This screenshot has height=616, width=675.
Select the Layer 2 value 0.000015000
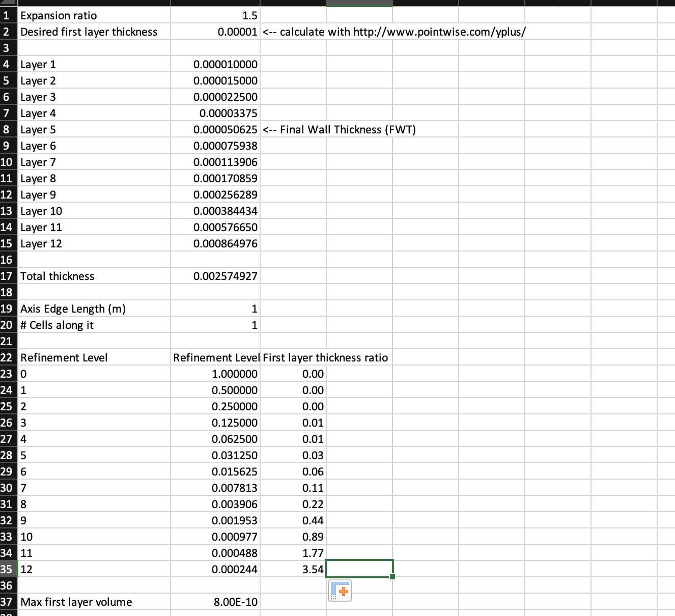point(215,81)
